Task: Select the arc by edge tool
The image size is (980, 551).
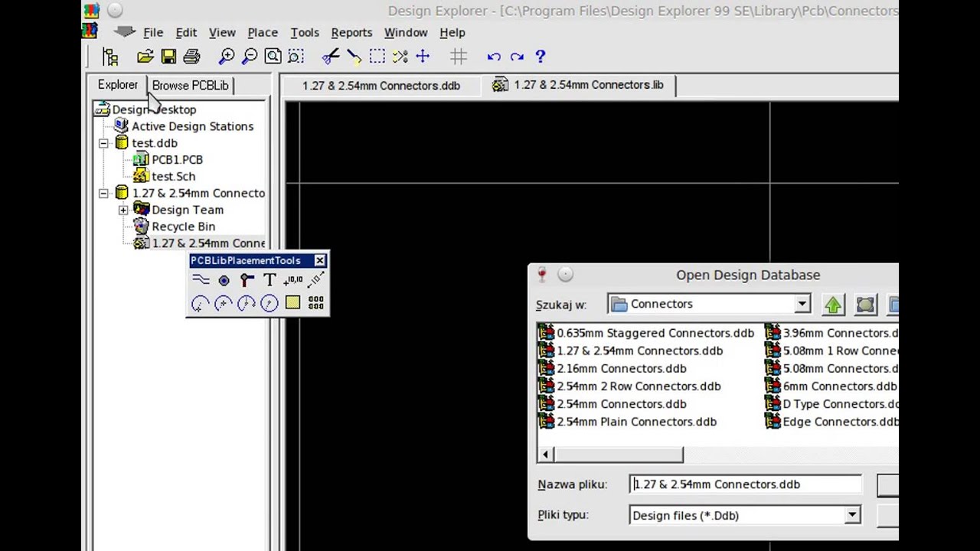Action: tap(224, 304)
